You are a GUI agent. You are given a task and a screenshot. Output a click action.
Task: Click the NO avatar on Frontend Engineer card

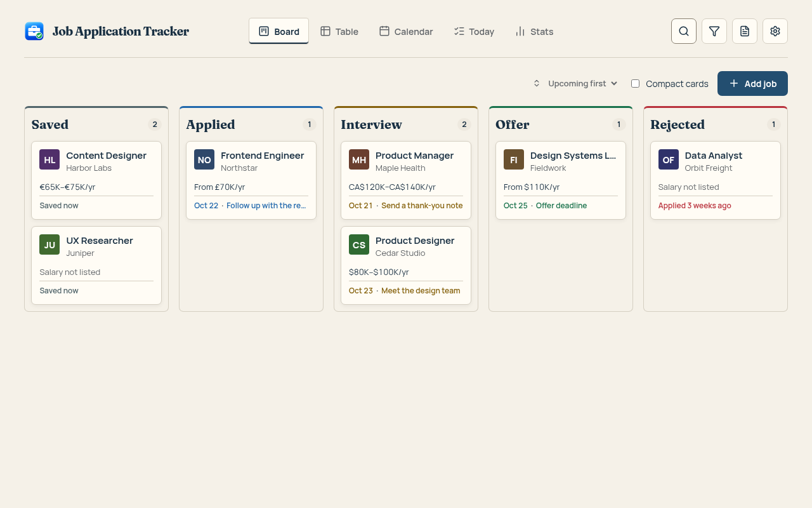point(204,159)
